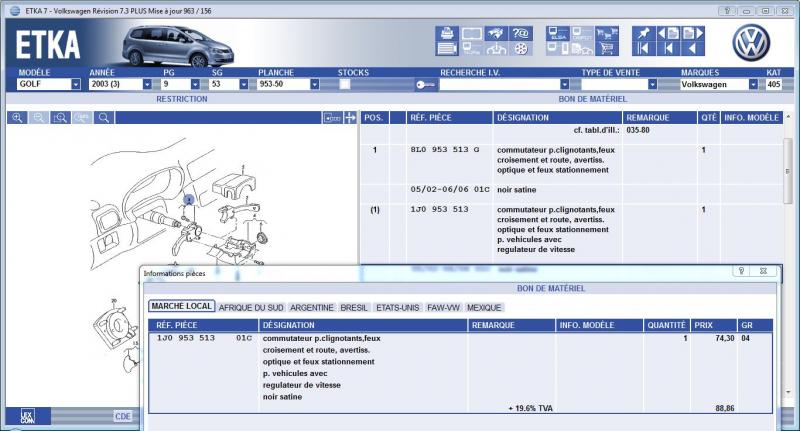Click the highlighted callout marker in the illustration
The height and width of the screenshot is (431, 800).
[x=189, y=199]
